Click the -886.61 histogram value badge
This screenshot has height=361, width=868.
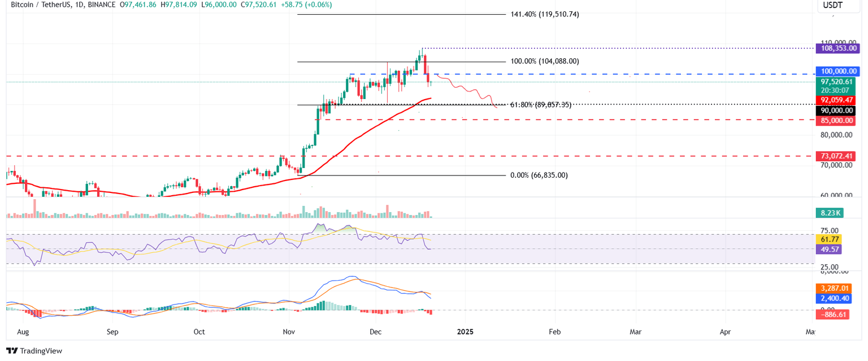pos(833,314)
